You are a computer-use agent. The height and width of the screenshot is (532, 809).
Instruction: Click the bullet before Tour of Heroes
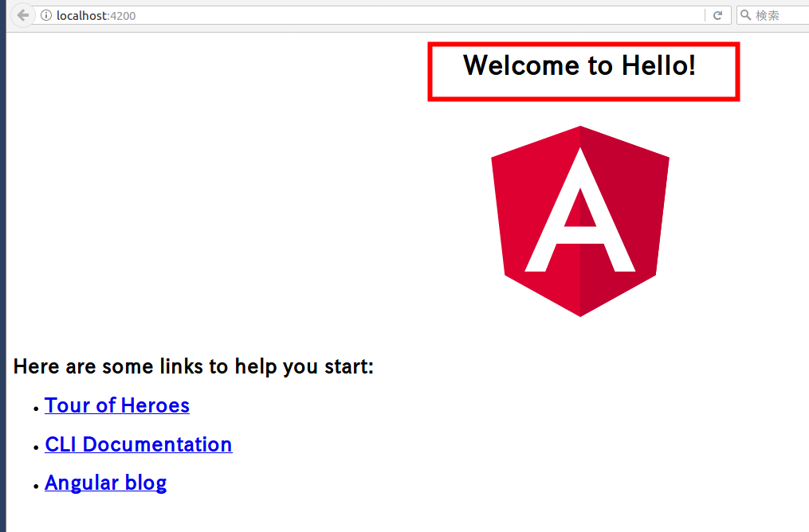[x=36, y=409]
